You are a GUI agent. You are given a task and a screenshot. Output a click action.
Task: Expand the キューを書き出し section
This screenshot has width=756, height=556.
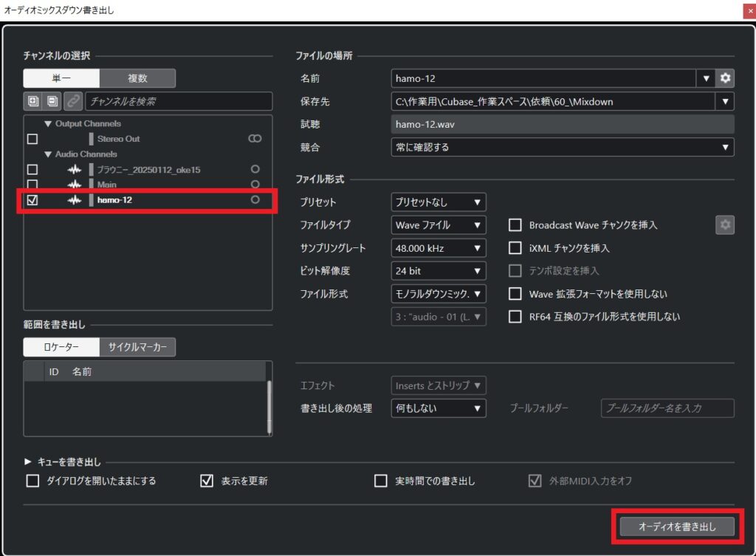[x=29, y=461]
